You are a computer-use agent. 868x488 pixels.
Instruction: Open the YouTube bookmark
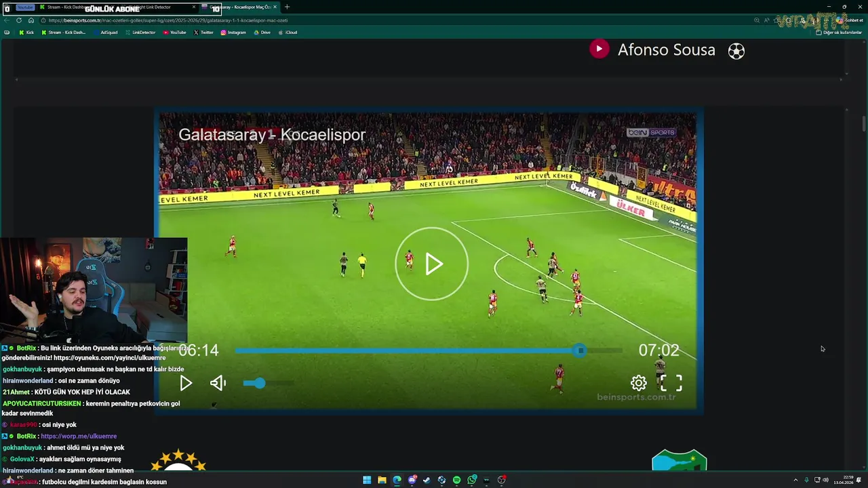coord(174,33)
